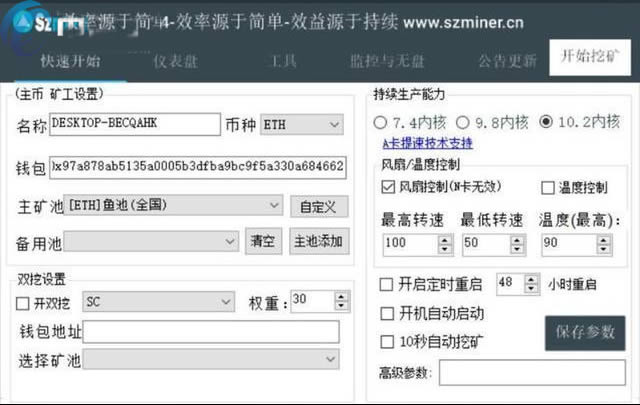Increase 最高转速 with the up arrow
Image resolution: width=640 pixels, height=405 pixels.
[445, 240]
